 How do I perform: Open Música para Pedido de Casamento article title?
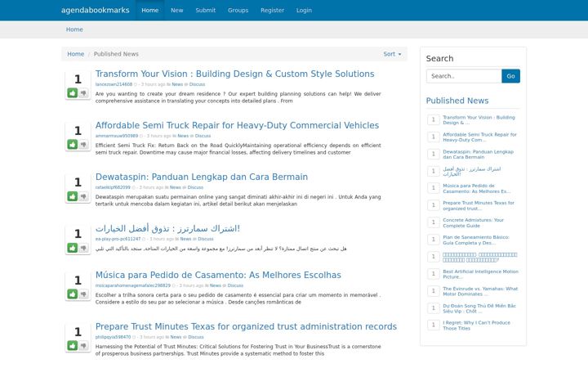(x=218, y=275)
